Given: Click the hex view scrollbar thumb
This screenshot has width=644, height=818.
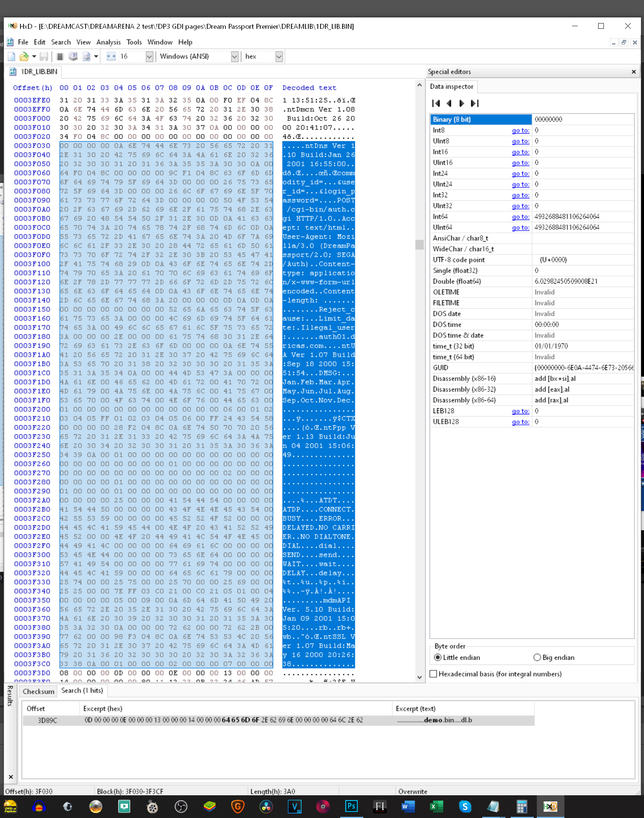Looking at the screenshot, I should [419, 245].
